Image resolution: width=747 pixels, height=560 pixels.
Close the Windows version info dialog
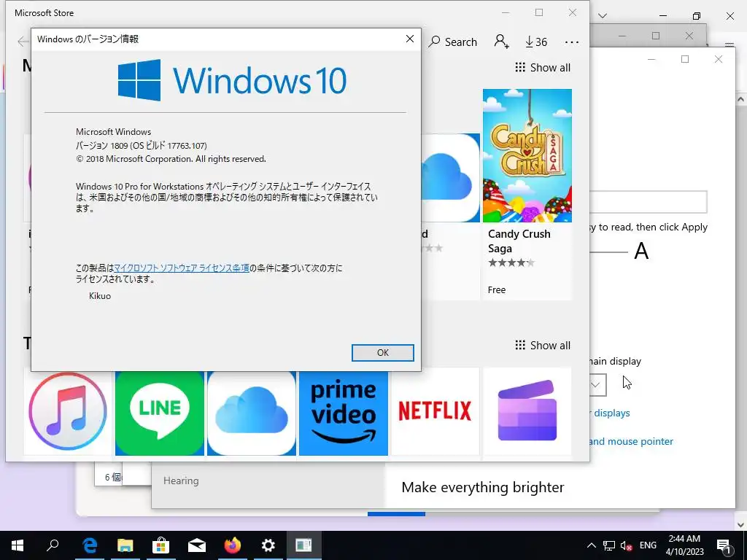410,39
